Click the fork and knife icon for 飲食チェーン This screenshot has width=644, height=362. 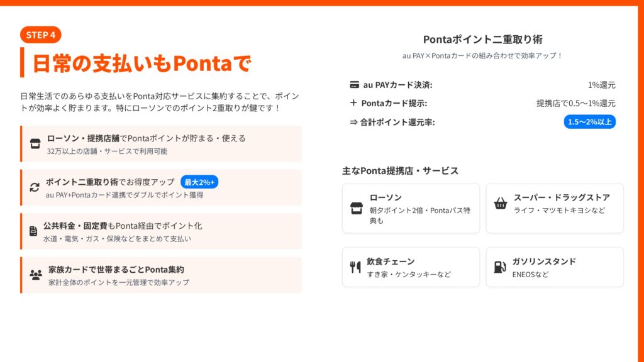point(355,267)
